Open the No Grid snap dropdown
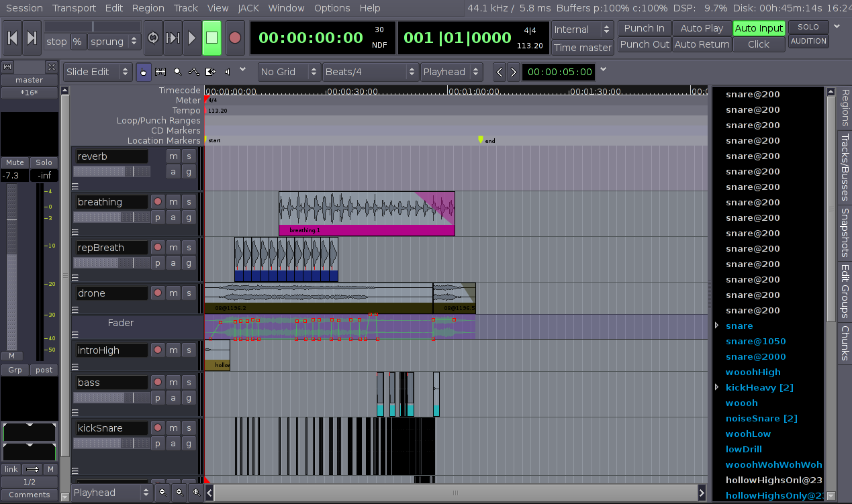 click(289, 72)
